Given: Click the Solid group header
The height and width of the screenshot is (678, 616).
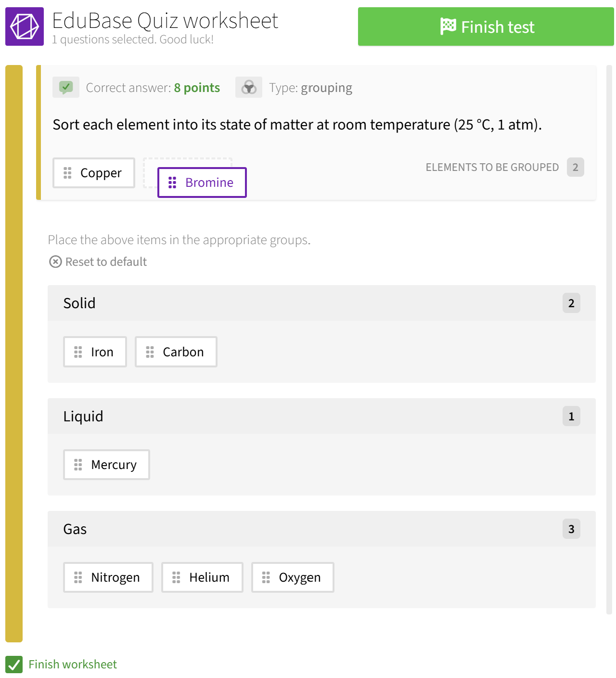Looking at the screenshot, I should pos(79,303).
